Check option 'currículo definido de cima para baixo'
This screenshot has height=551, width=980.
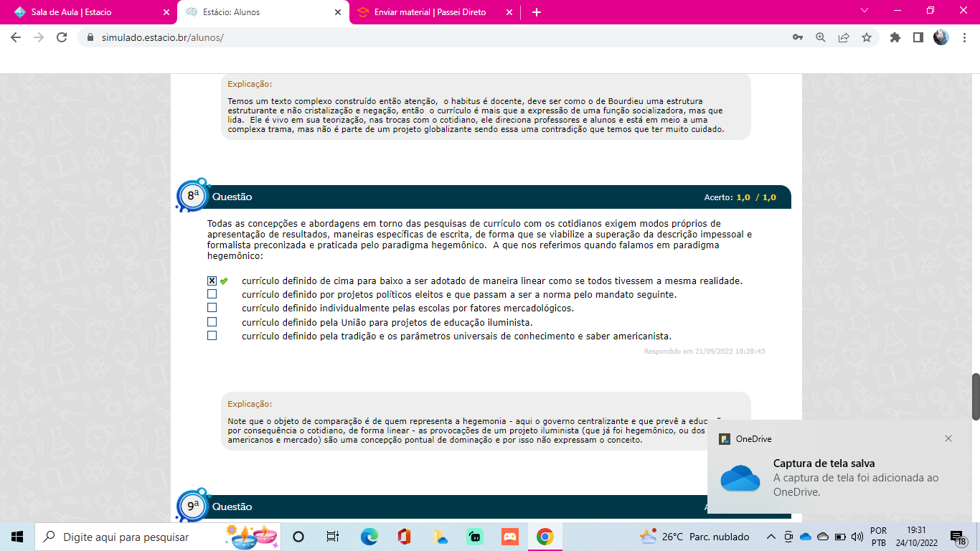coord(212,281)
